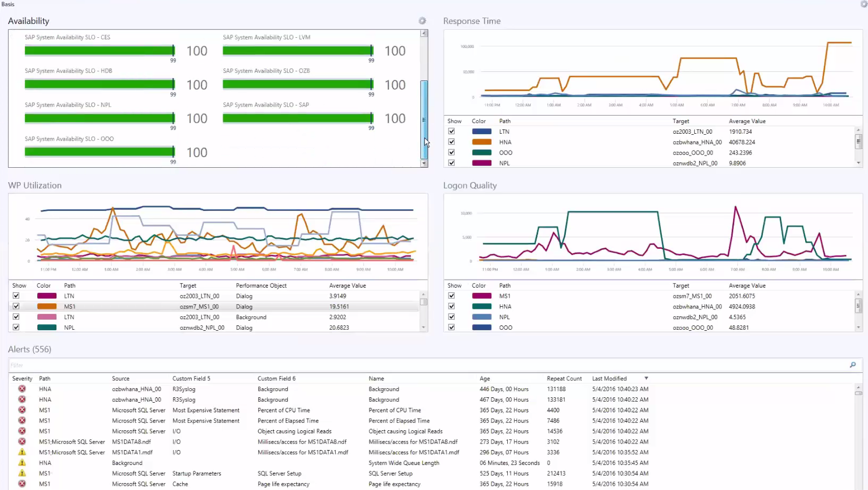This screenshot has height=490, width=868.
Task: Disable the OOO series in the Logon Quality legend
Action: (451, 328)
